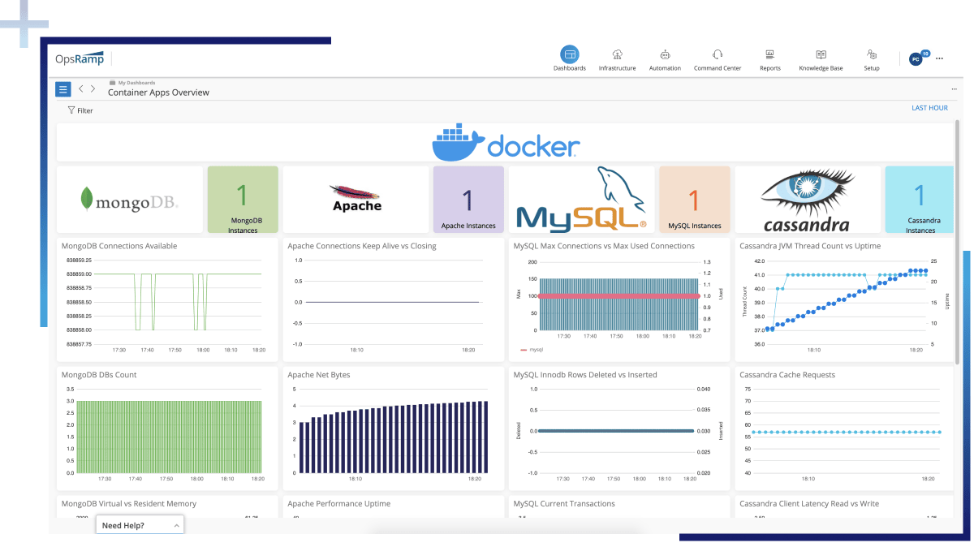Select Cassandra JVM Thread Count vs Uptime title
Image resolution: width=974 pixels, height=560 pixels.
click(810, 246)
